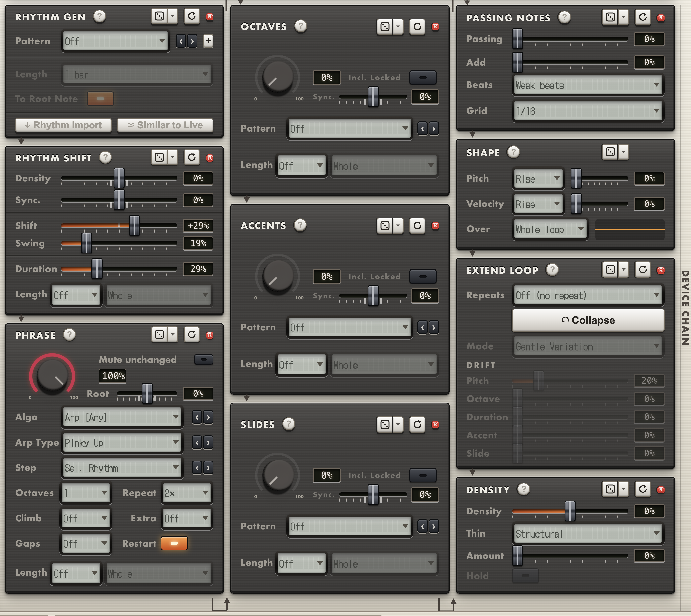Randomize the Shape section with dice icon
This screenshot has width=691, height=616.
point(610,152)
